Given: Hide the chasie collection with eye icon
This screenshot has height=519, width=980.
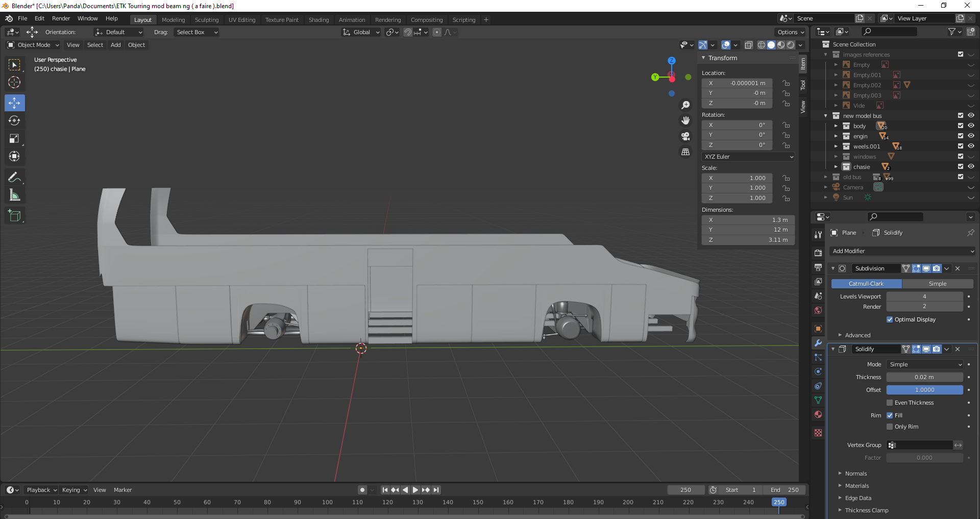Looking at the screenshot, I should [x=971, y=166].
